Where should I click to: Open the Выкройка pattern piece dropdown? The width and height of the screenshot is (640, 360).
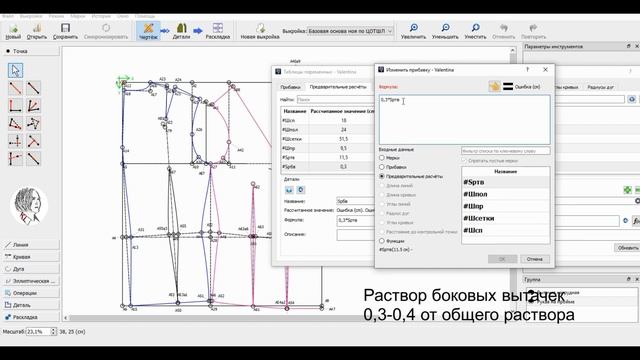pyautogui.click(x=350, y=31)
